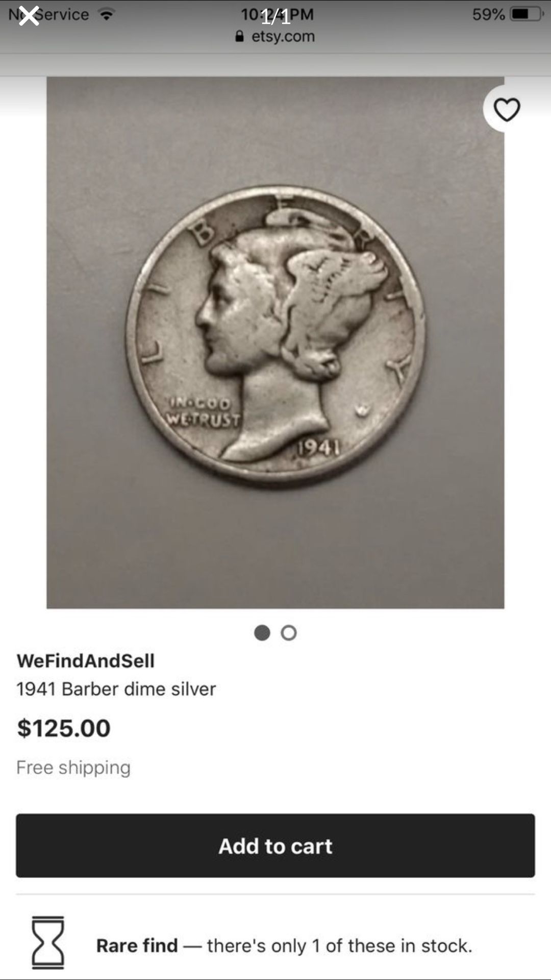Click the padlock icon beside etsy.com

(x=239, y=36)
